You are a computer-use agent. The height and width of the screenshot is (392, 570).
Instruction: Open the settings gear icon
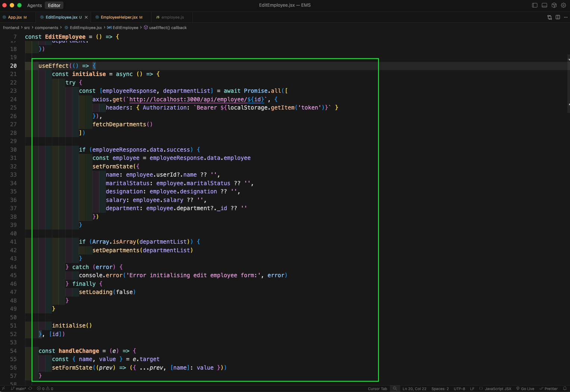click(x=563, y=5)
